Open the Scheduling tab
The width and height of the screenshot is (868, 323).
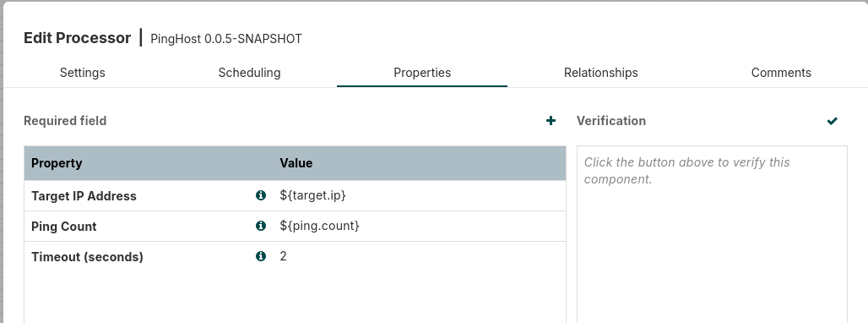(x=249, y=73)
